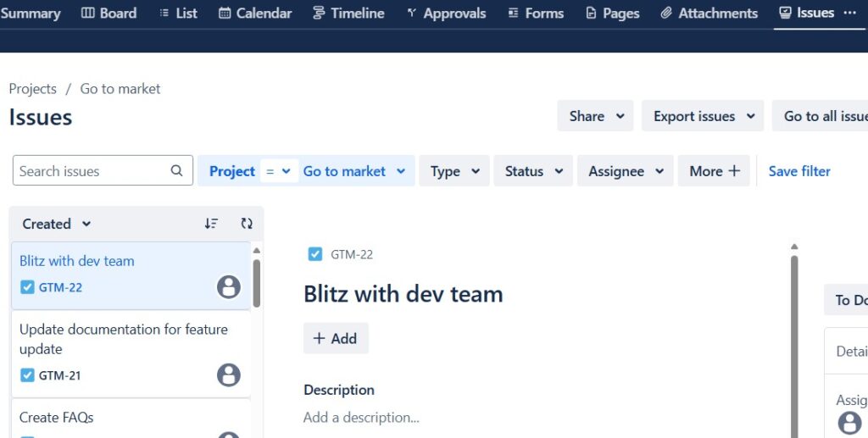Go to the Approvals tab
868x438 pixels.
(x=446, y=14)
